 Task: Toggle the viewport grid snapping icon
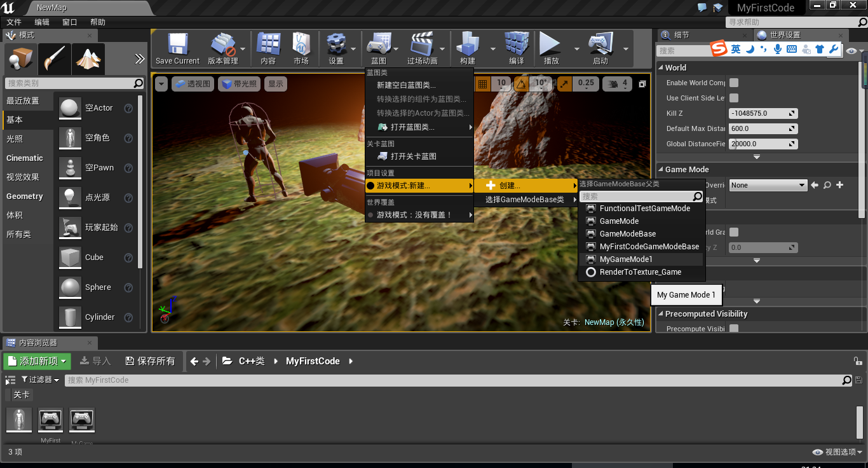coord(482,83)
